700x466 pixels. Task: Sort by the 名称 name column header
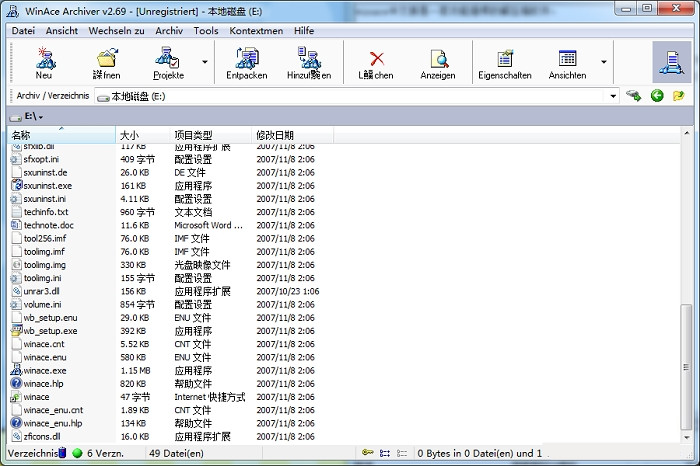62,135
